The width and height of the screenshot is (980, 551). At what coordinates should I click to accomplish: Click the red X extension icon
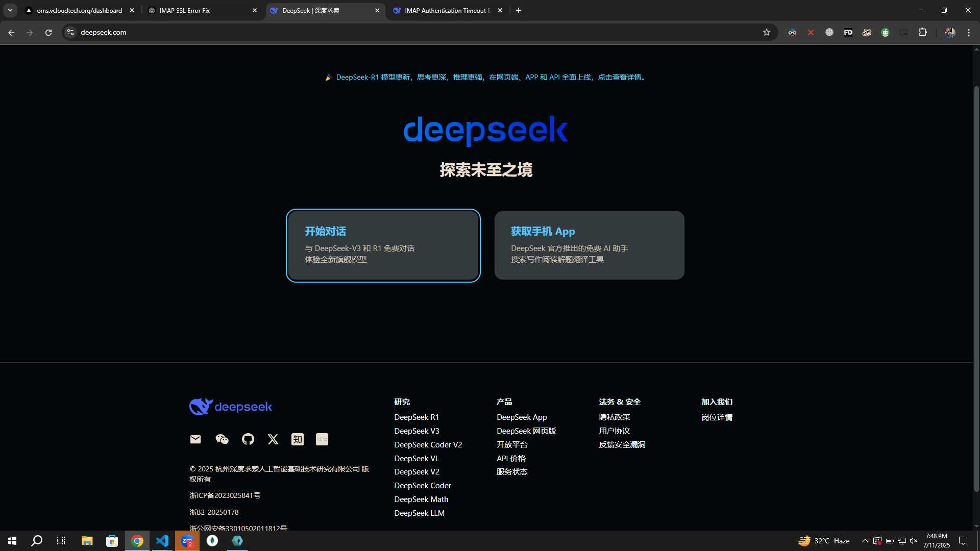811,32
